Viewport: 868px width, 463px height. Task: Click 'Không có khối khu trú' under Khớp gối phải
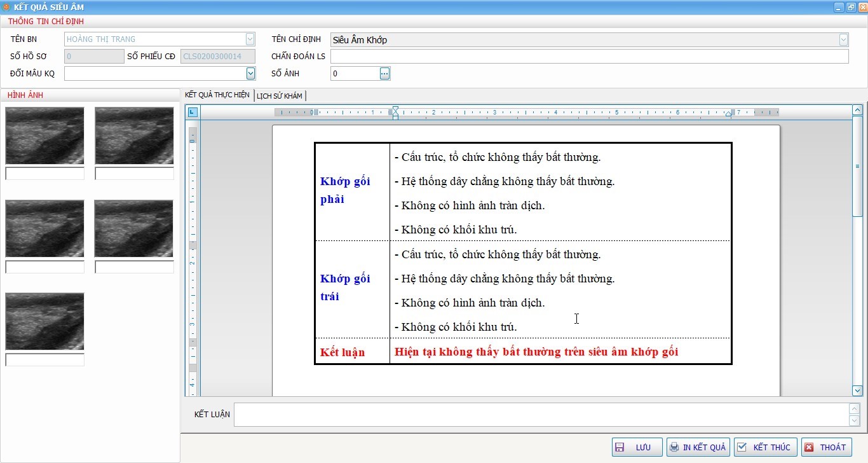pyautogui.click(x=456, y=230)
